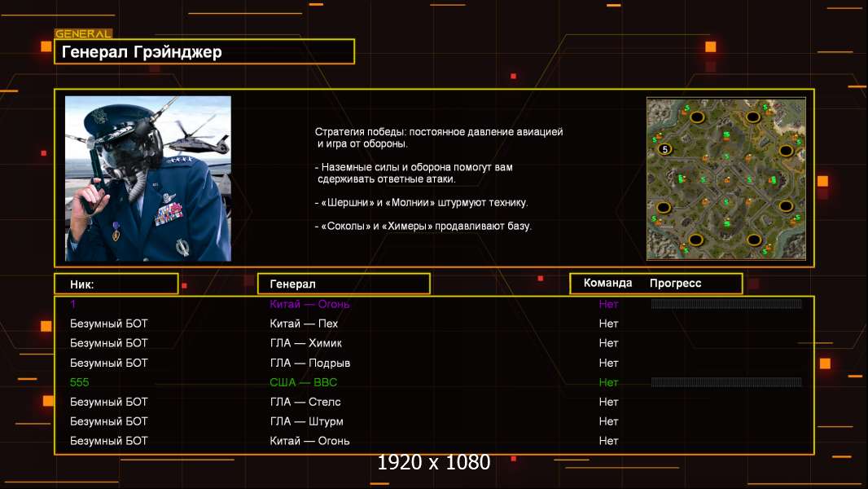Click the start position marker numbered 5

coord(664,149)
